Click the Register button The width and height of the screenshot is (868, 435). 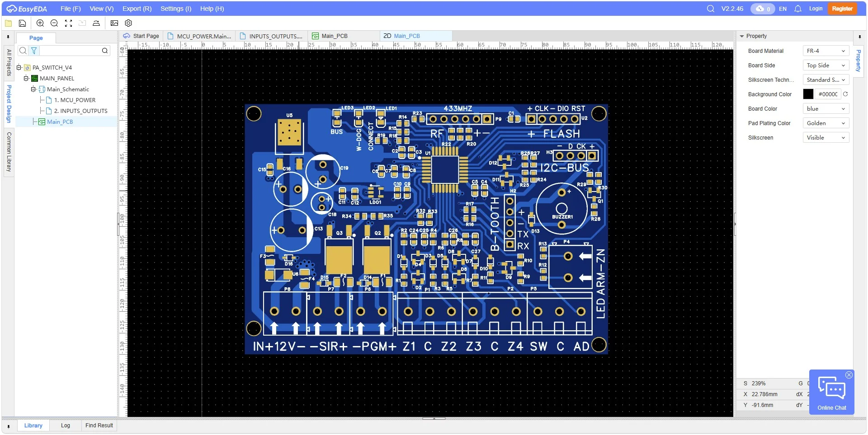843,8
